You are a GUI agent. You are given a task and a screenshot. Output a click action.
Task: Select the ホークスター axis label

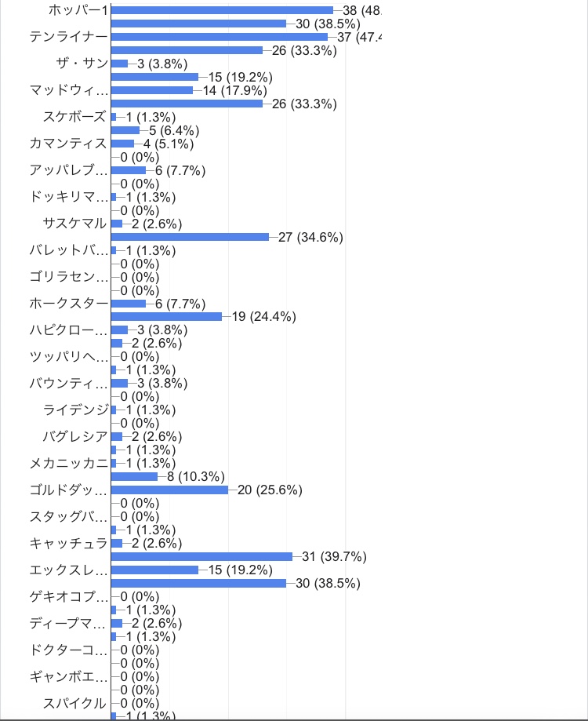click(x=67, y=304)
